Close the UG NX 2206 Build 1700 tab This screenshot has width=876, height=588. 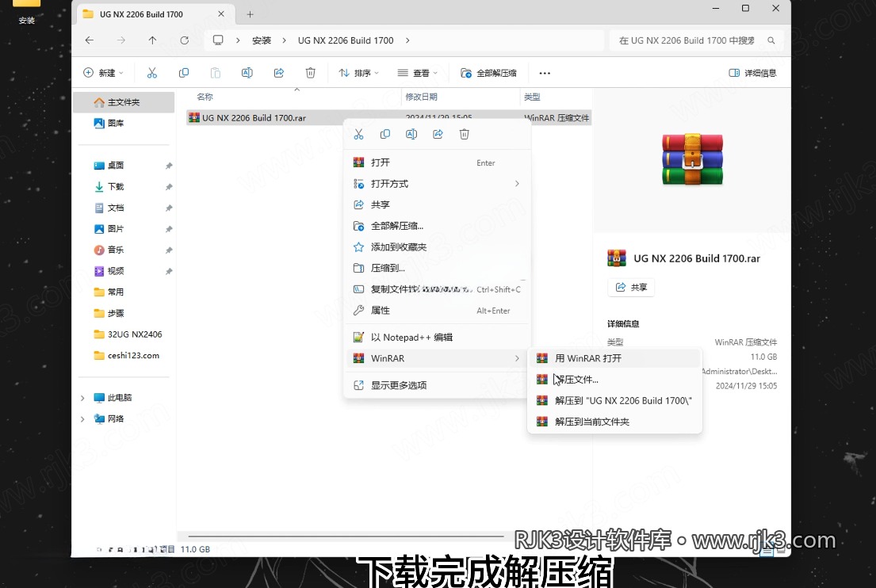tap(221, 14)
